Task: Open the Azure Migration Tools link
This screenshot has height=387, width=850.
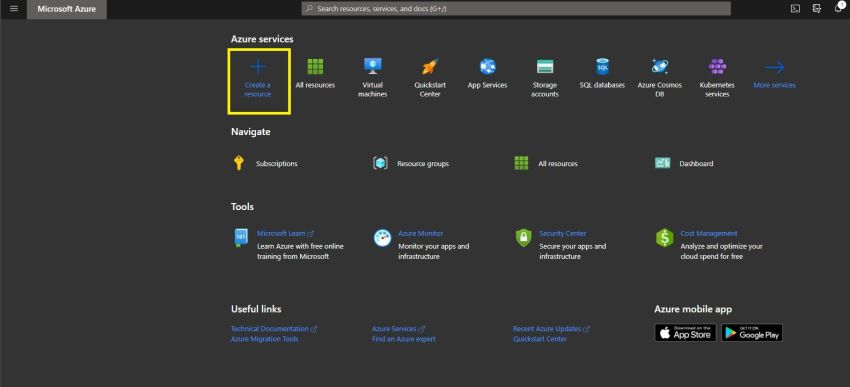Action: click(265, 339)
